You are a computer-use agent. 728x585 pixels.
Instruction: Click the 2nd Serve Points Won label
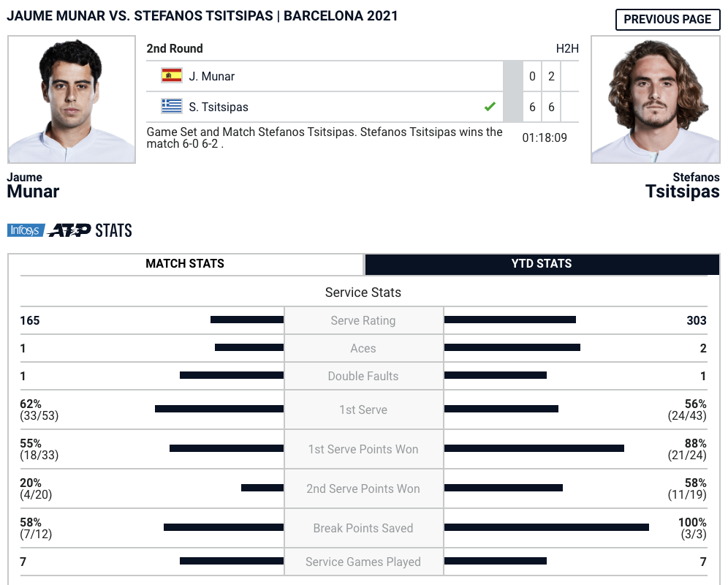[363, 488]
